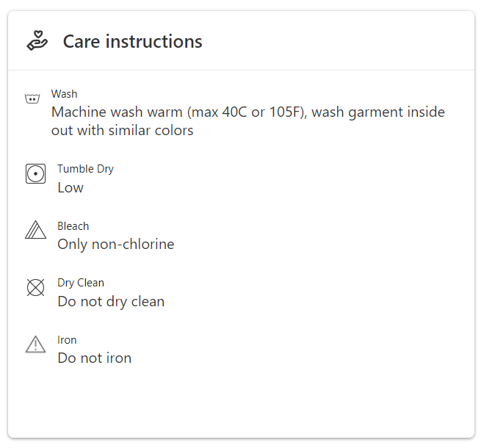Click the Low tumble dry setting text
Screen dimensions: 484x448
coord(71,187)
